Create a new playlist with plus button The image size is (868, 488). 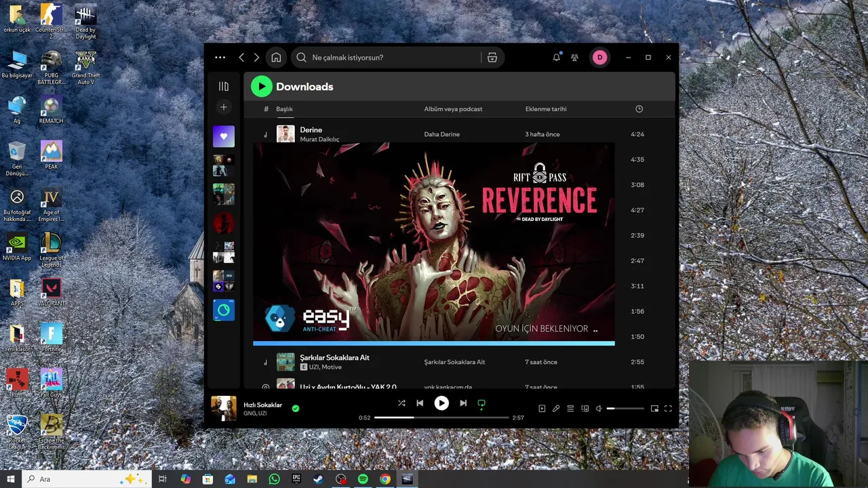[x=223, y=107]
